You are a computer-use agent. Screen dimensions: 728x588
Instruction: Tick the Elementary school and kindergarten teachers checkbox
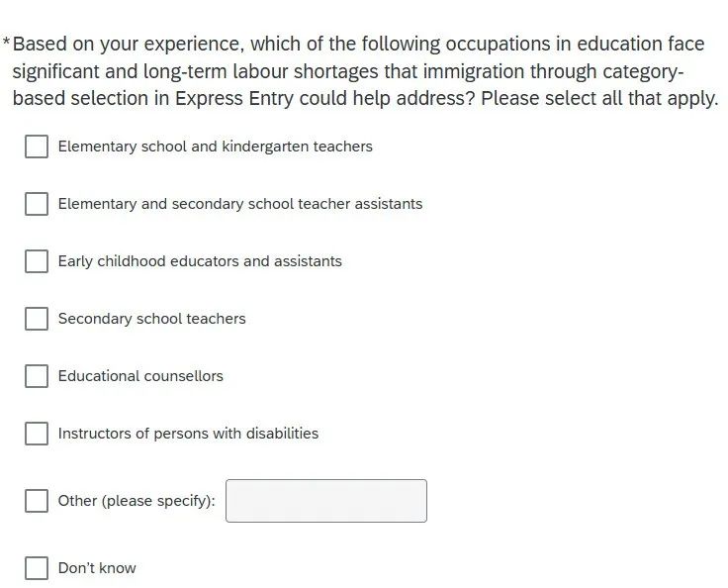pyautogui.click(x=37, y=147)
